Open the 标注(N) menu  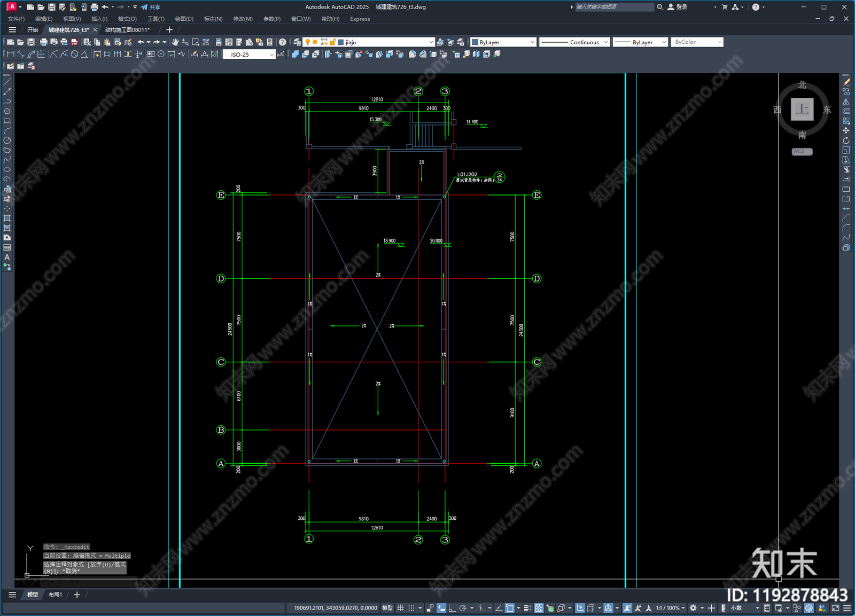(x=213, y=19)
